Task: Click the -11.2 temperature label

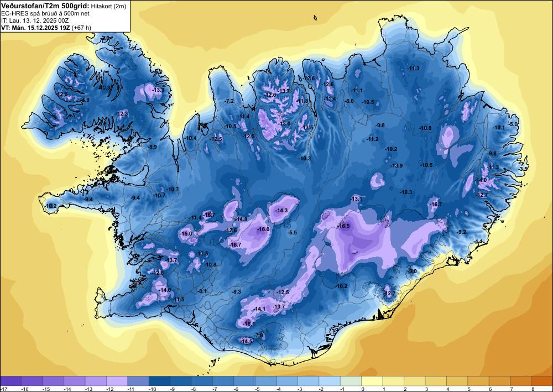Action: (373, 139)
